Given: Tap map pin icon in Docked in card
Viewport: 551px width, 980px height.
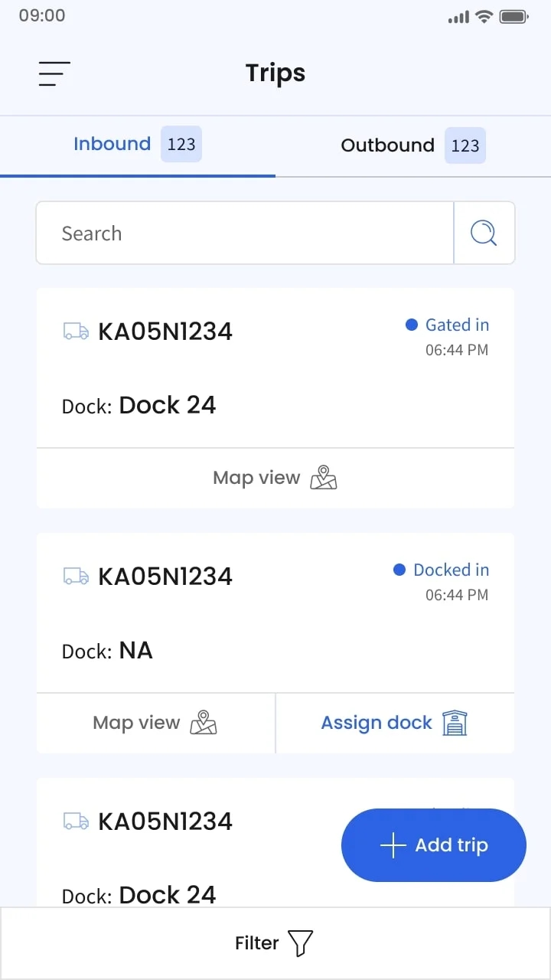Looking at the screenshot, I should pyautogui.click(x=203, y=723).
